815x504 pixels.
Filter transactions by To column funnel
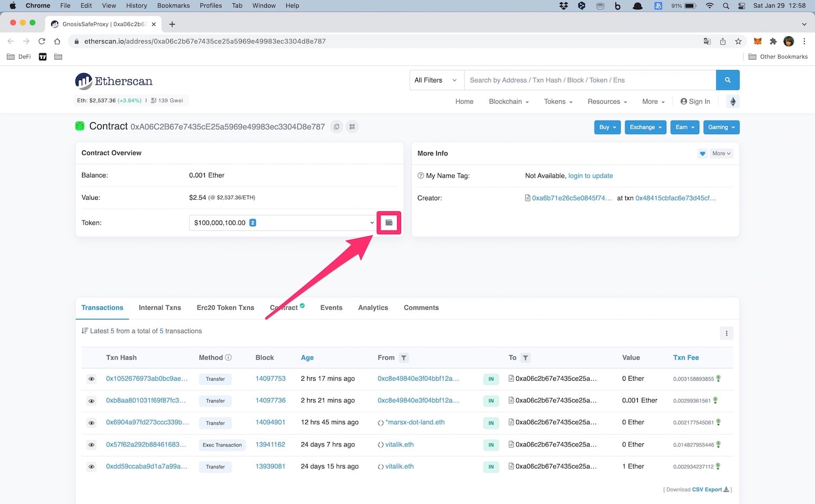tap(525, 358)
